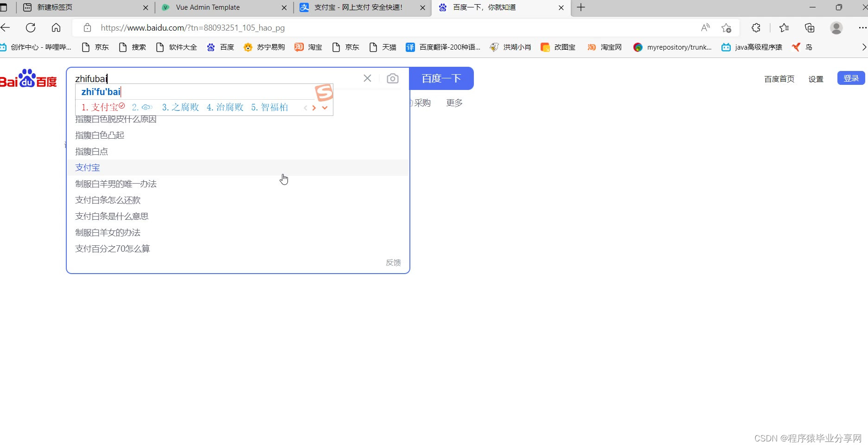This screenshot has width=868, height=447.
Task: Choose IME candidate 5 智福柏
Action: coord(269,107)
